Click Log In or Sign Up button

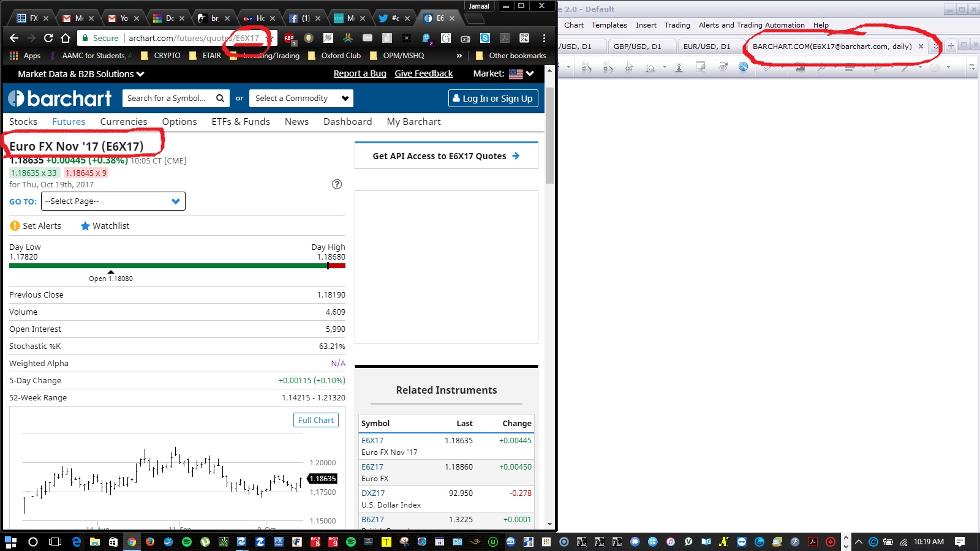(x=493, y=98)
